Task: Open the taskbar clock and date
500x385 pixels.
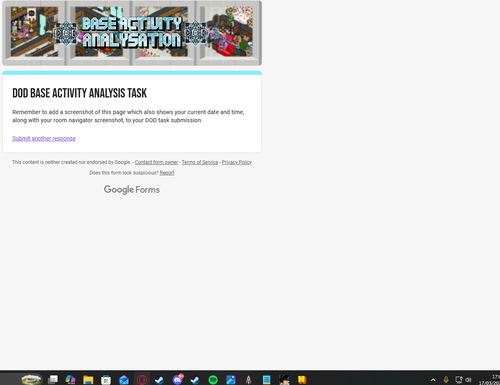Action: 489,380
